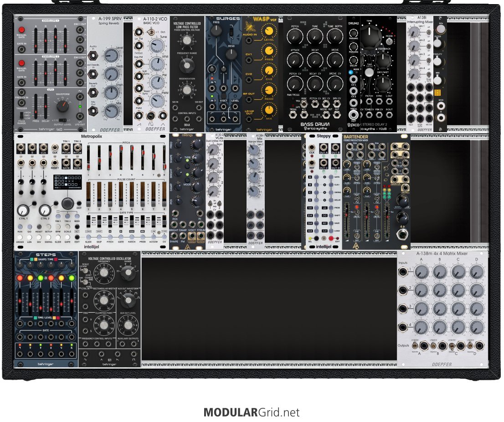
Task: Click the Frequency Range knob on 904A filter
Action: (186, 65)
